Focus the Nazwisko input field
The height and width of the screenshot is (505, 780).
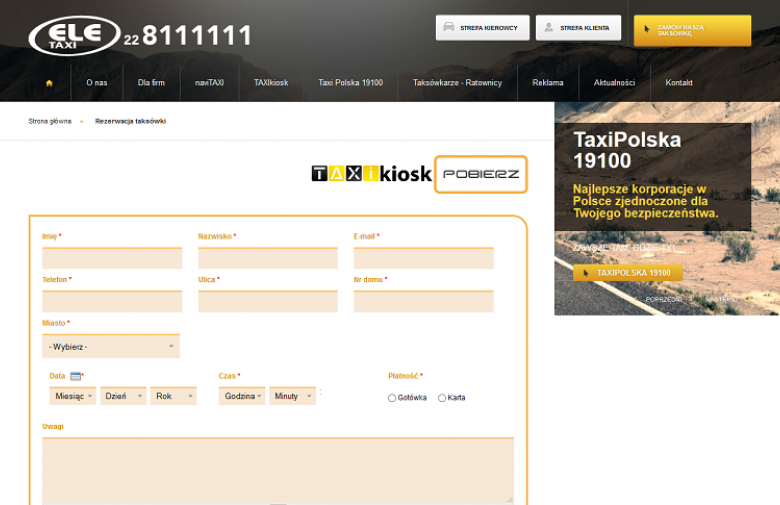pyautogui.click(x=268, y=258)
